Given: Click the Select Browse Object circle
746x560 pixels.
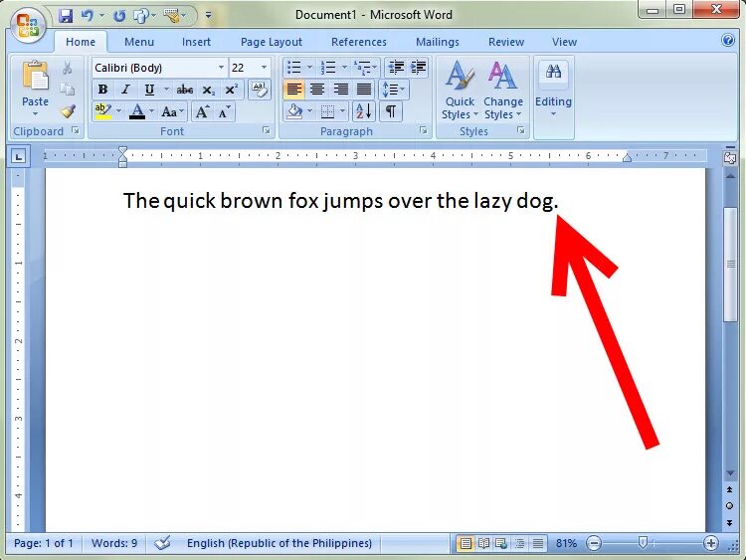Looking at the screenshot, I should [x=729, y=505].
